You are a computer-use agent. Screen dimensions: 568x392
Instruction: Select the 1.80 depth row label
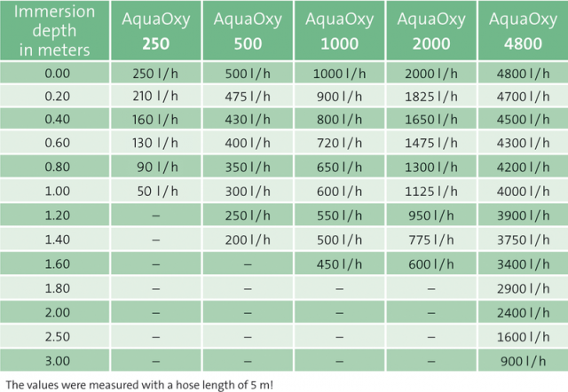click(x=55, y=287)
